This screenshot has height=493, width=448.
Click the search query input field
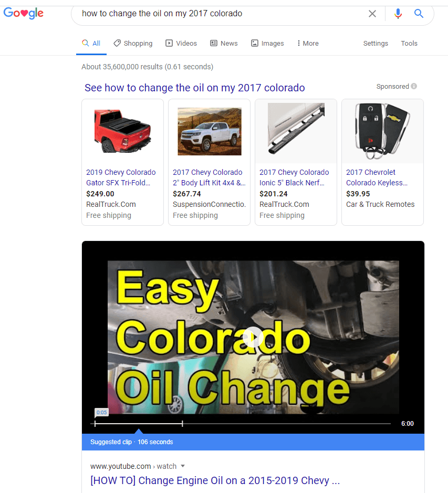coord(220,14)
